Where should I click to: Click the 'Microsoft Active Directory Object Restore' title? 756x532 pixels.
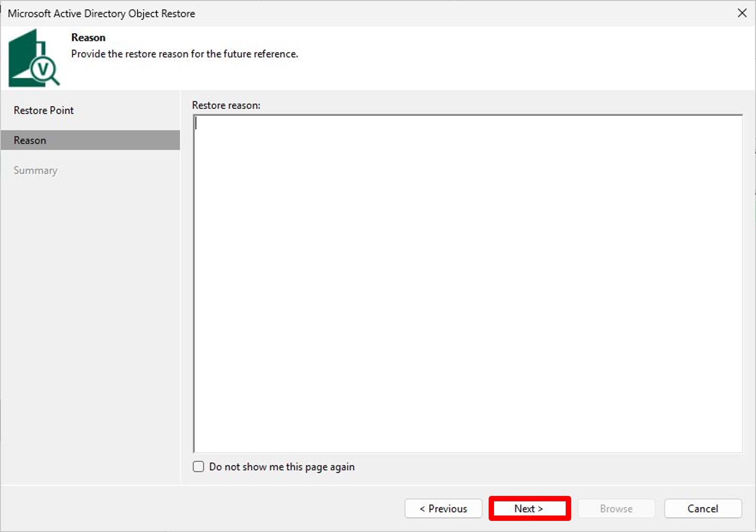click(x=101, y=13)
